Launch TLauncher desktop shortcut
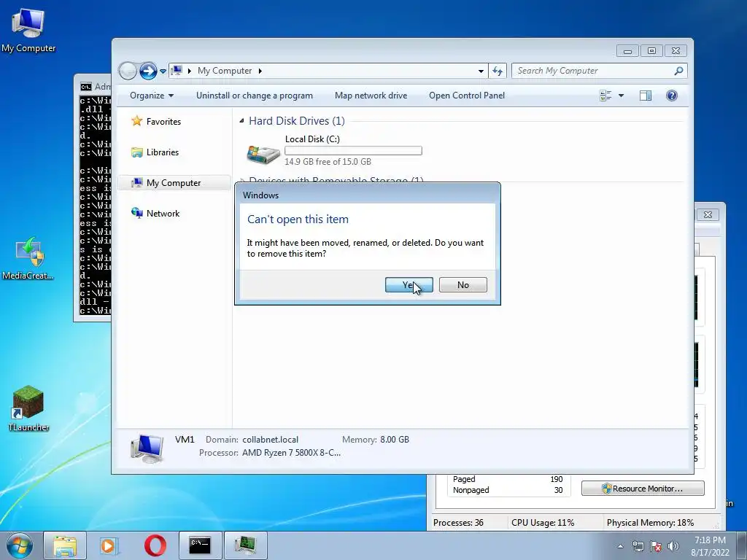The height and width of the screenshot is (560, 747). [28, 408]
